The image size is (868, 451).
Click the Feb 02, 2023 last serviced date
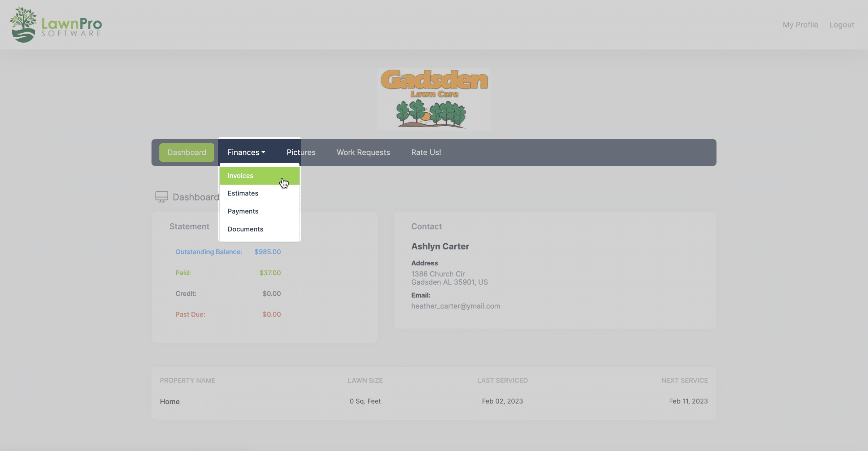click(x=502, y=401)
